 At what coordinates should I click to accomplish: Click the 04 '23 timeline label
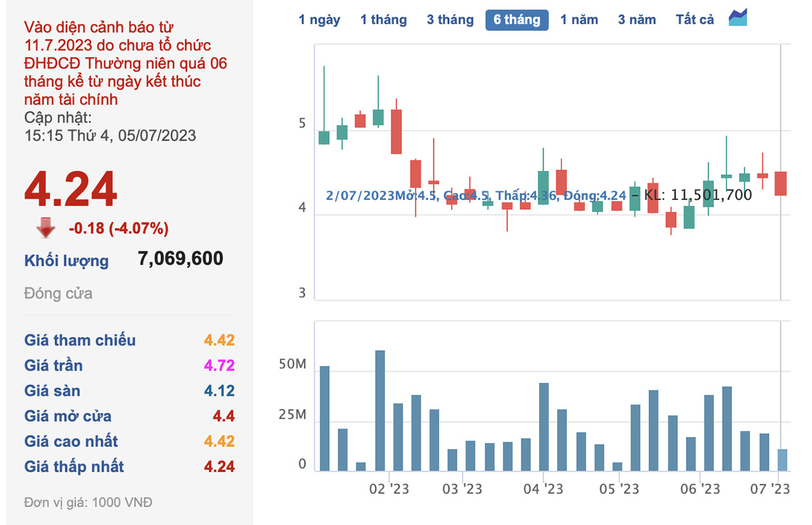tap(543, 489)
